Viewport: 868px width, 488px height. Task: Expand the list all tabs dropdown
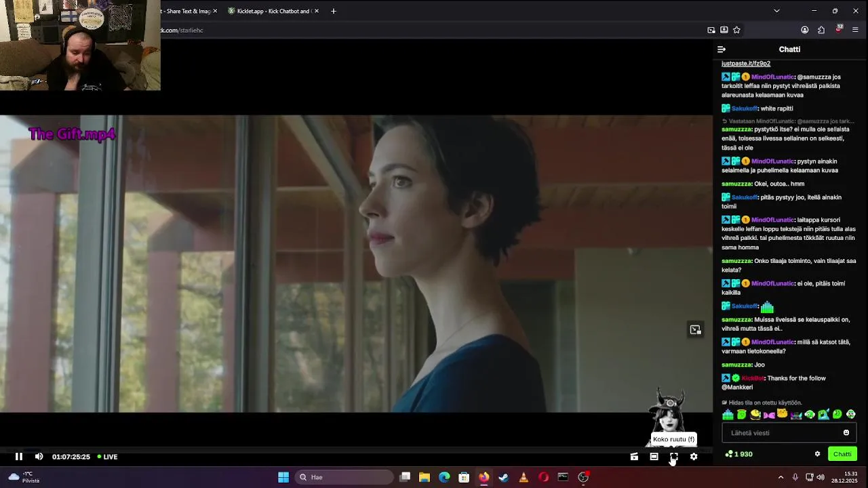click(x=776, y=11)
